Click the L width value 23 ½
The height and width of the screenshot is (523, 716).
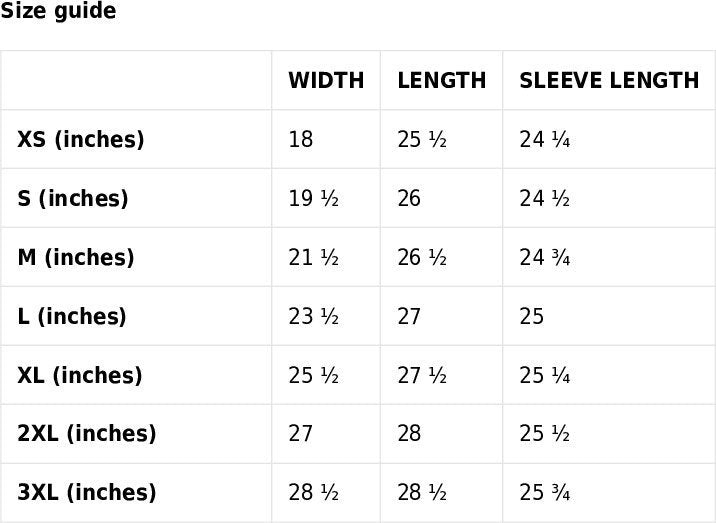pyautogui.click(x=314, y=317)
